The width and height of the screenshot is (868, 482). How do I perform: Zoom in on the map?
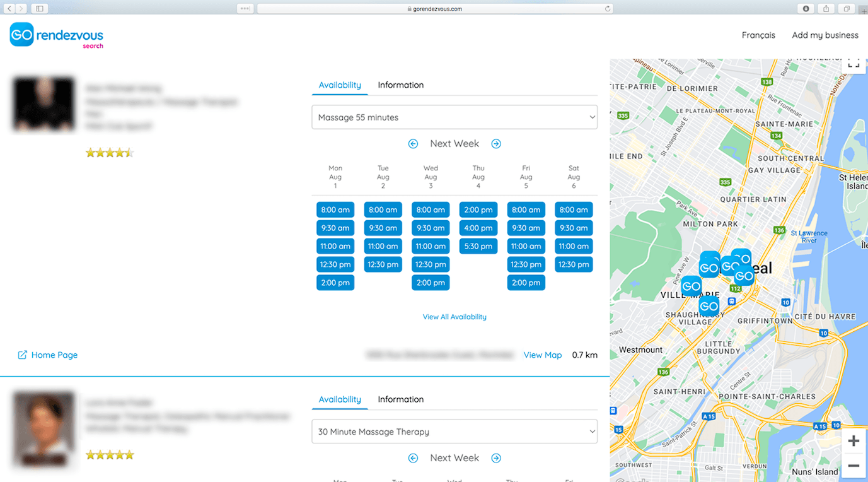[x=854, y=441]
